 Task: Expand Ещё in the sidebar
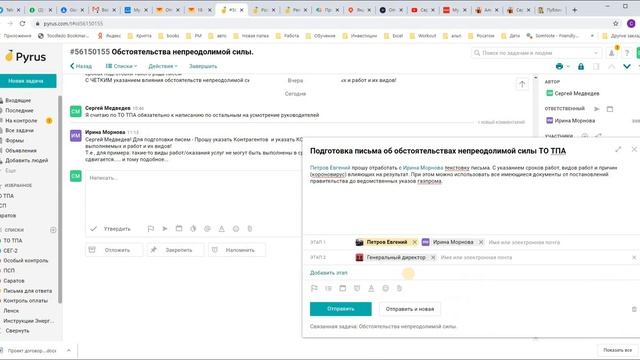point(11,171)
